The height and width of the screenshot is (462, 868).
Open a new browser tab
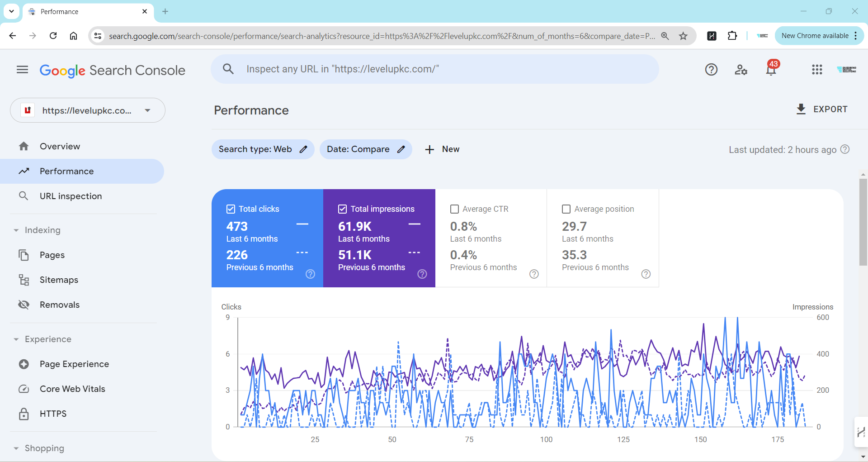point(165,11)
